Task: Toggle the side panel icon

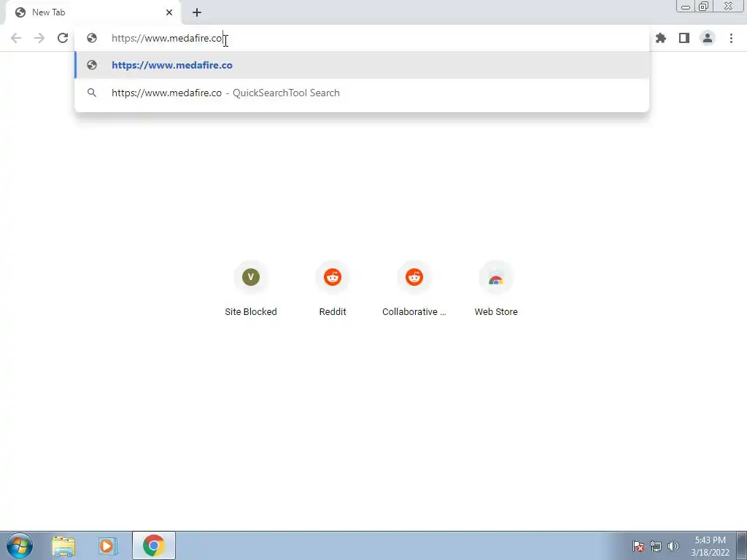Action: (x=684, y=38)
